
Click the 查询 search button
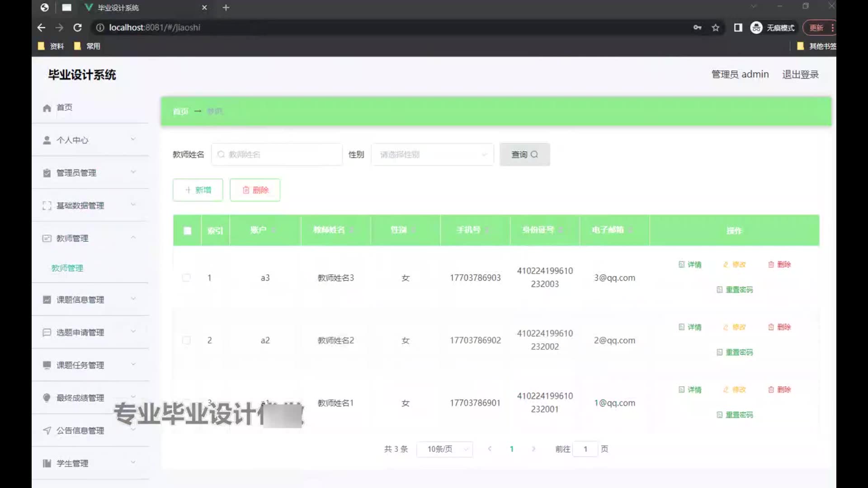524,155
